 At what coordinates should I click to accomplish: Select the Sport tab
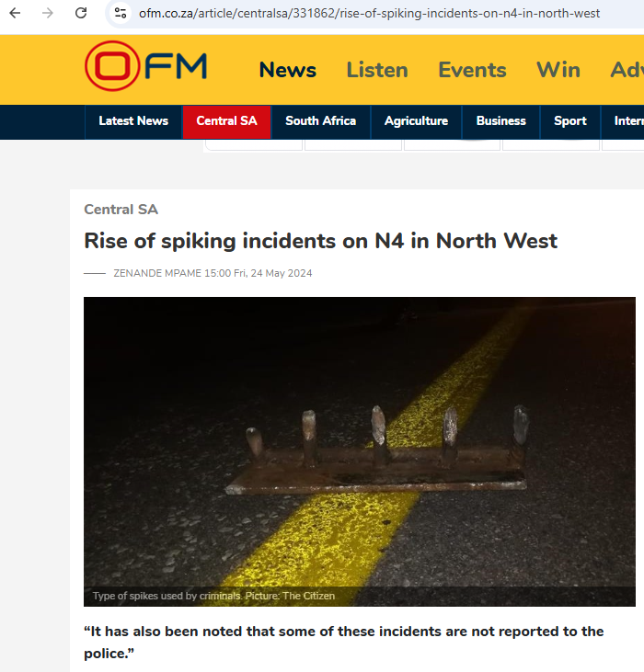[x=570, y=121]
